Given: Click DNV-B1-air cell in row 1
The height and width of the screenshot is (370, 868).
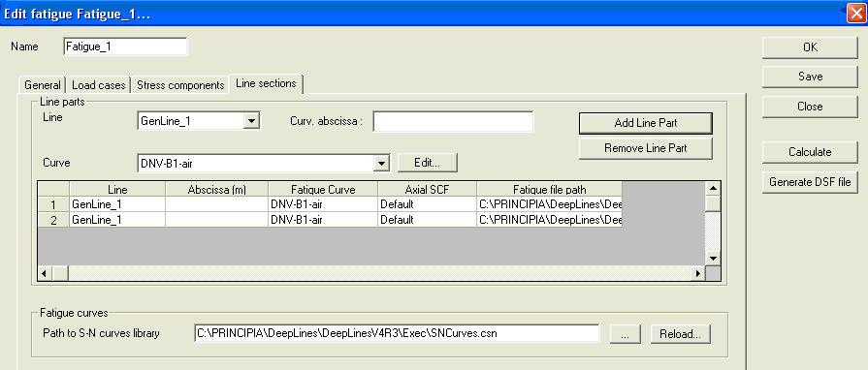Looking at the screenshot, I should [323, 204].
